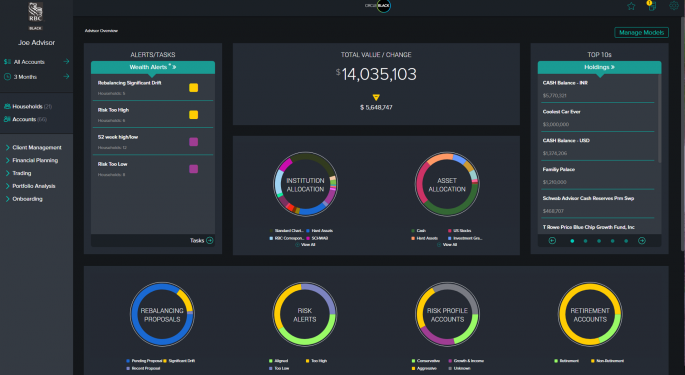Select the first Top 10s pagination dot

click(572, 241)
